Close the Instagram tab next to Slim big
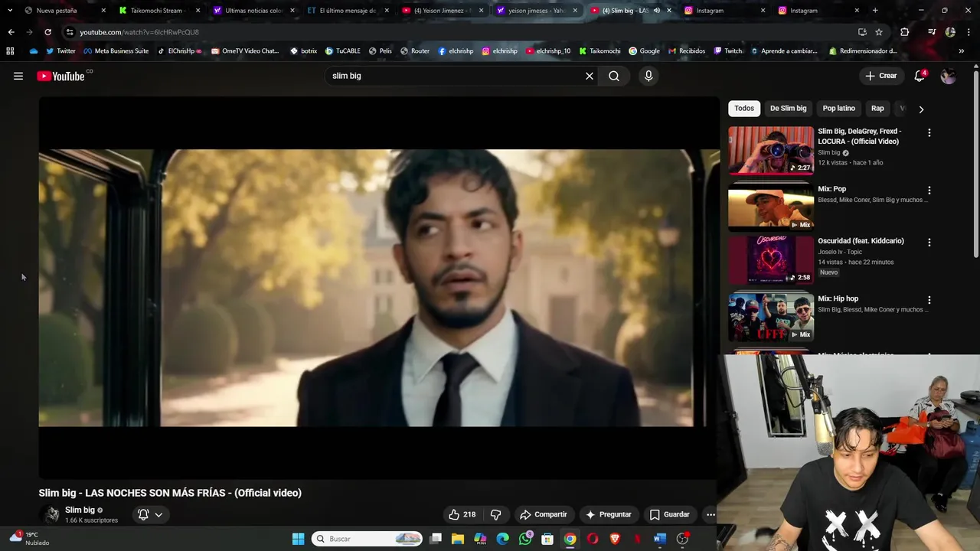Viewport: 980px width, 551px height. pyautogui.click(x=763, y=11)
